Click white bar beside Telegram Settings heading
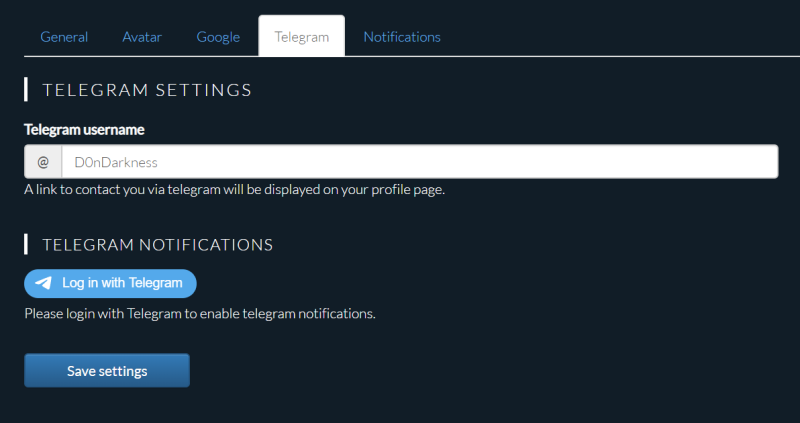The height and width of the screenshot is (423, 800). point(26,90)
